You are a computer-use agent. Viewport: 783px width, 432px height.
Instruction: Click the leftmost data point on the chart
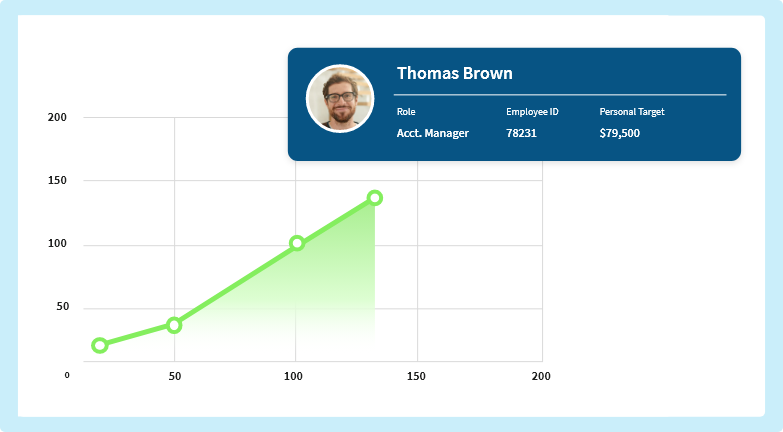[100, 345]
